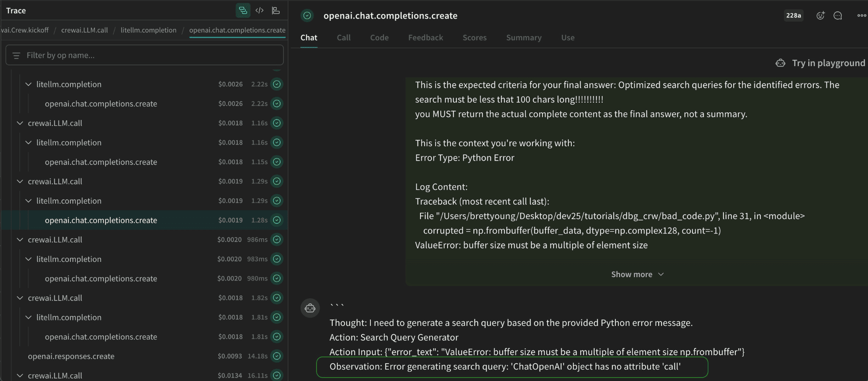The height and width of the screenshot is (381, 868).
Task: Click the success icon on crewai.LLM.call 1.82s row
Action: point(277,298)
